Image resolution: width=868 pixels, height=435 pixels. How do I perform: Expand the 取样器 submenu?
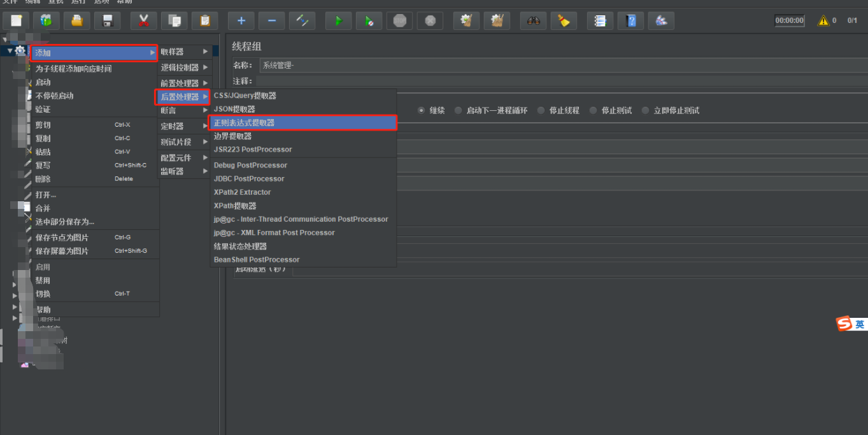click(x=184, y=52)
